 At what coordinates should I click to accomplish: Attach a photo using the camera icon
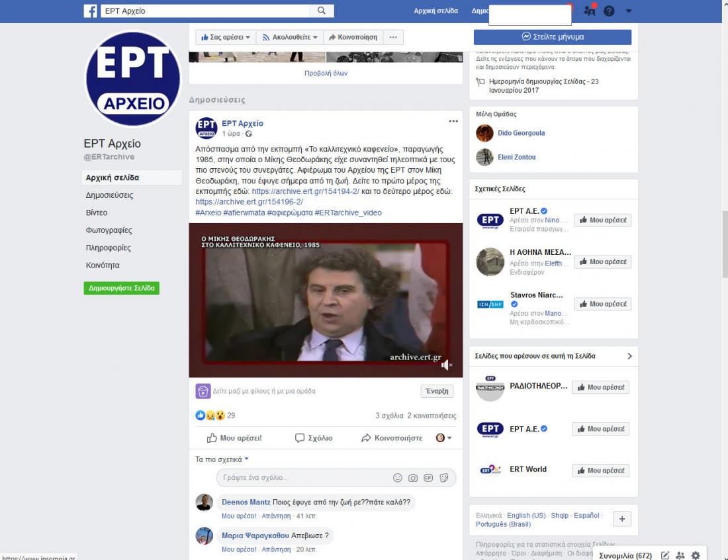coord(413,478)
